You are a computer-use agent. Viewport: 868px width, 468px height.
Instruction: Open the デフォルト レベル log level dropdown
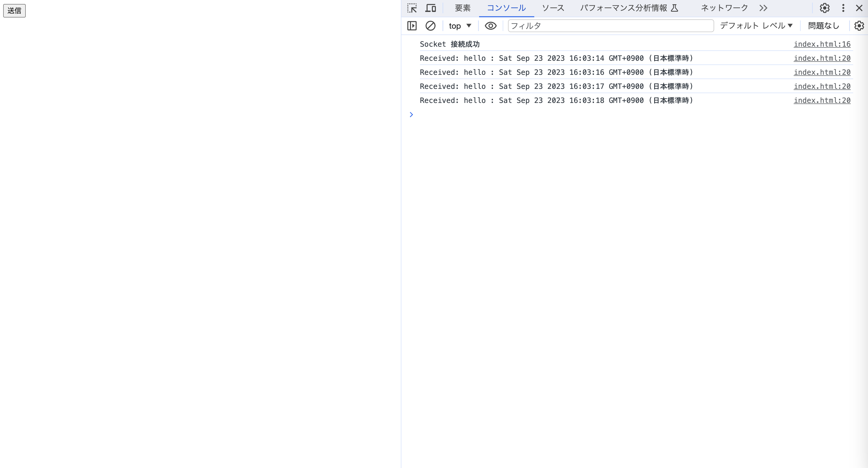(x=756, y=26)
